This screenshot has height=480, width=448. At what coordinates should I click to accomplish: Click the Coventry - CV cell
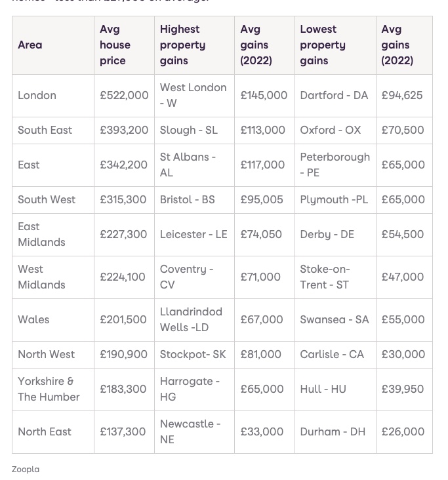pyautogui.click(x=186, y=277)
